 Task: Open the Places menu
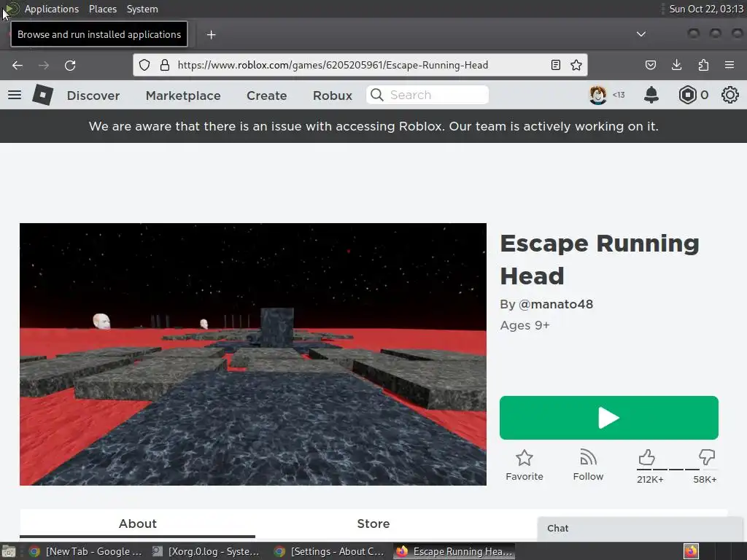coord(103,9)
